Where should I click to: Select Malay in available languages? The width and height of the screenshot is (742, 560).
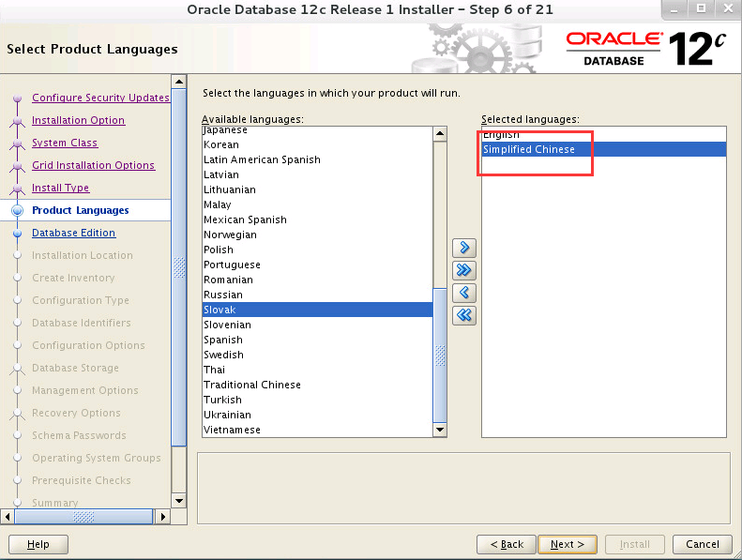[317, 205]
